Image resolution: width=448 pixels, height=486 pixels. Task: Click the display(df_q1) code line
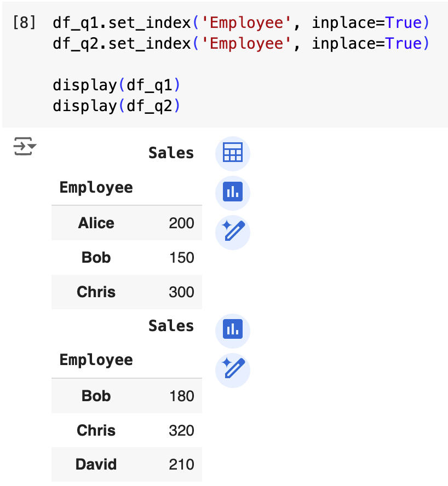pyautogui.click(x=116, y=85)
